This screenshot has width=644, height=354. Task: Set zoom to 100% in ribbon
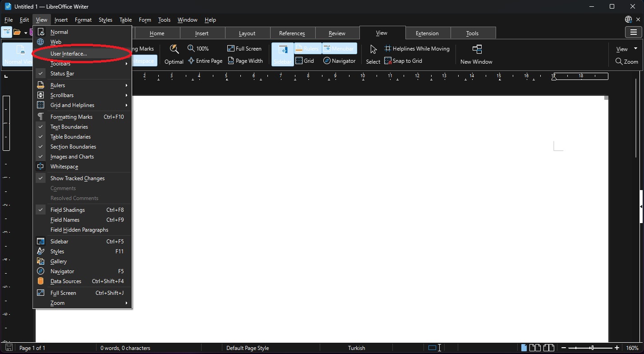(198, 48)
